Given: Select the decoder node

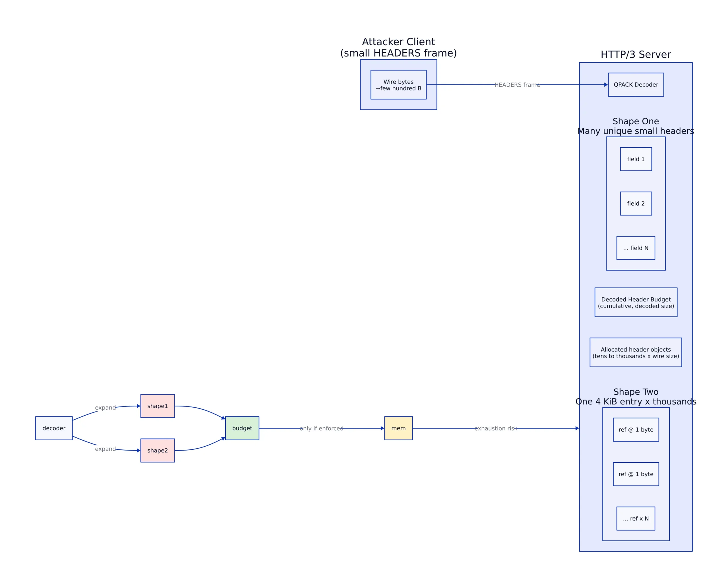Looking at the screenshot, I should click(54, 428).
